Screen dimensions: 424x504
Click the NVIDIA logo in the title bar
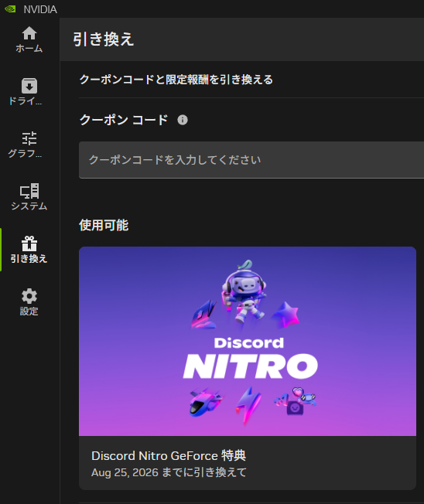(10, 9)
